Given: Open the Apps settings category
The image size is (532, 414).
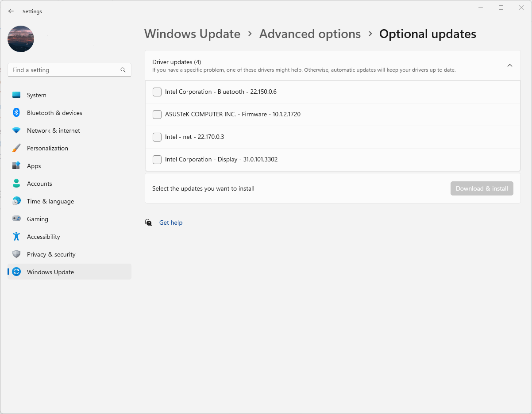Looking at the screenshot, I should (x=69, y=166).
